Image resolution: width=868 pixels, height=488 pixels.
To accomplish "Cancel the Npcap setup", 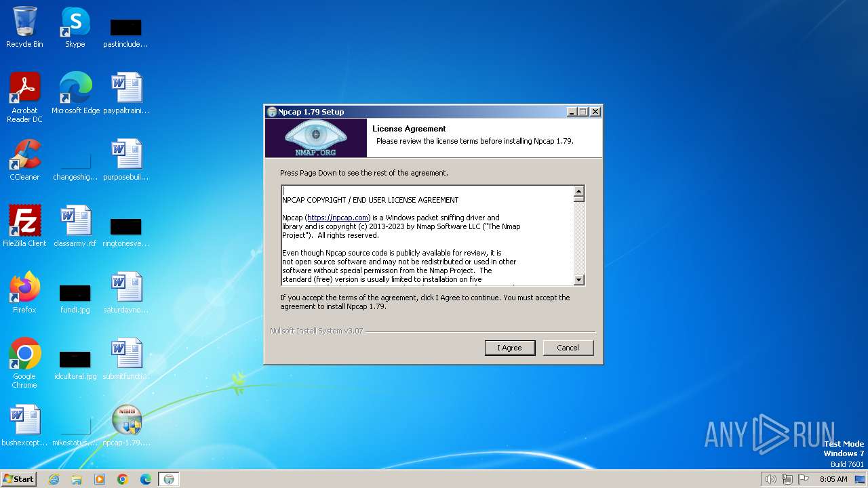I will (x=568, y=348).
